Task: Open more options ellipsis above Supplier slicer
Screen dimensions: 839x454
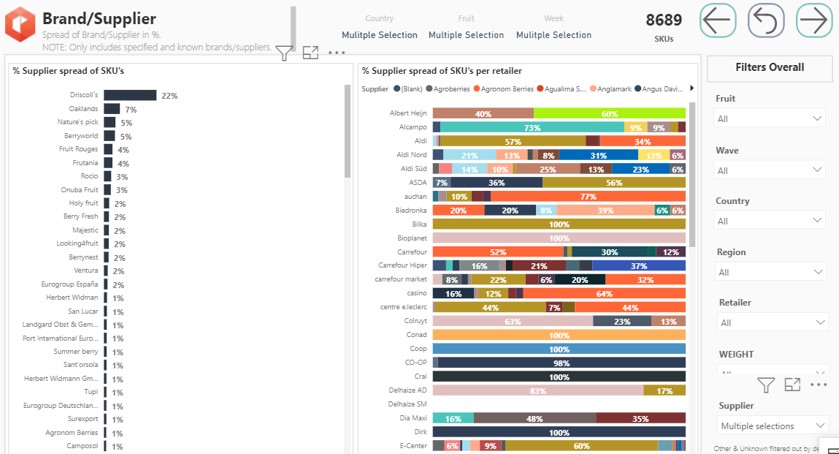Action: click(x=818, y=385)
